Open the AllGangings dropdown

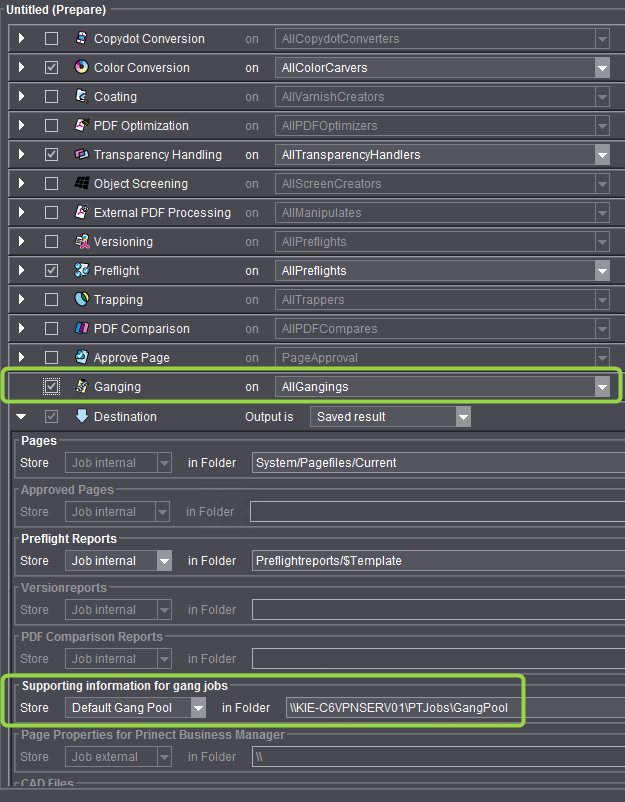602,387
